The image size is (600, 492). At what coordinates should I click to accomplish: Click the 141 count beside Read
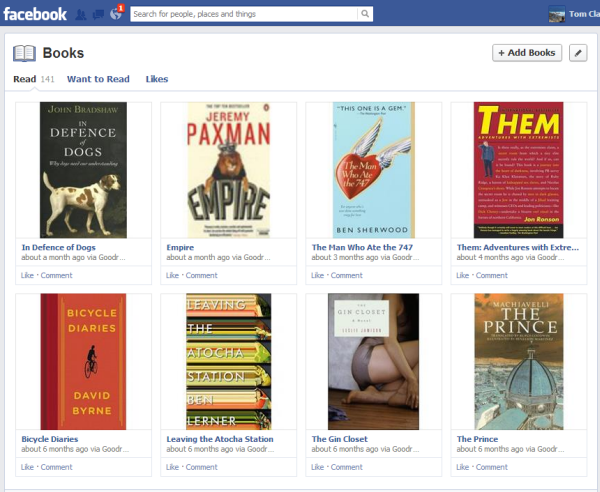tap(47, 79)
